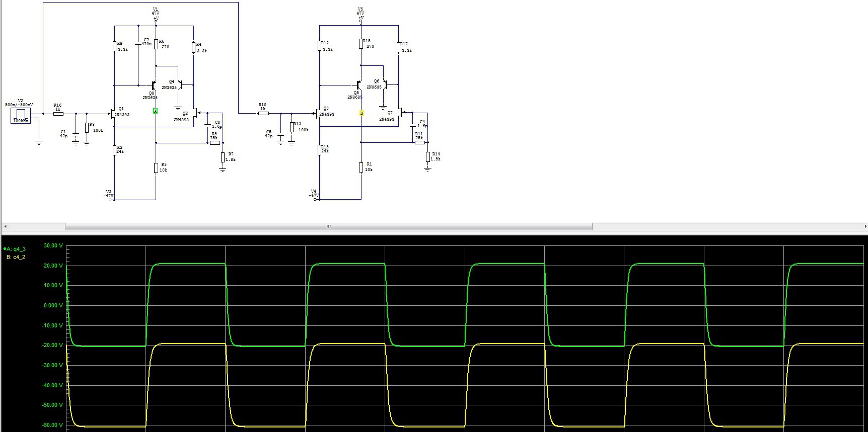Select resistor R7 1.8k symbol
Screen dimensions: 868x432
pyautogui.click(x=223, y=157)
